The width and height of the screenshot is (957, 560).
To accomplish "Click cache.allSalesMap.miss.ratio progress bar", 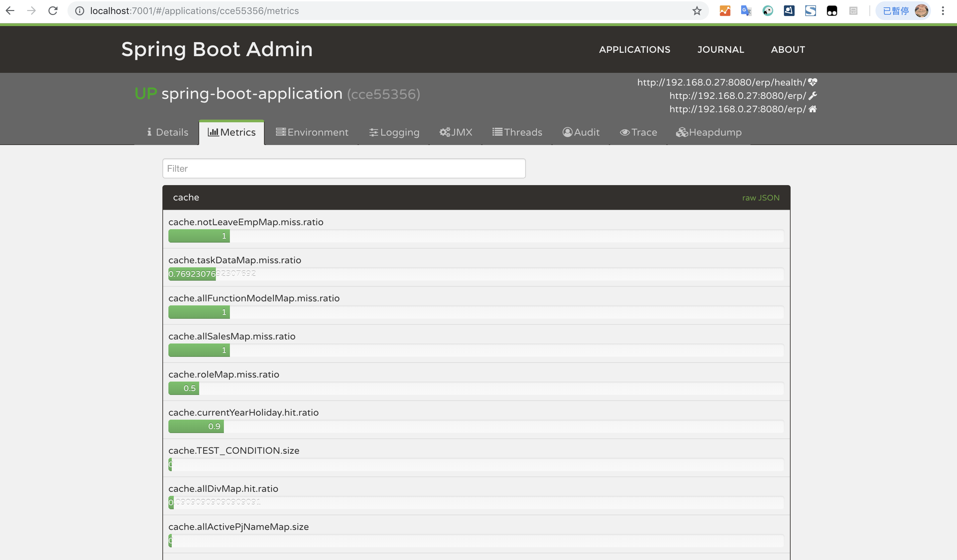I will pyautogui.click(x=476, y=350).
